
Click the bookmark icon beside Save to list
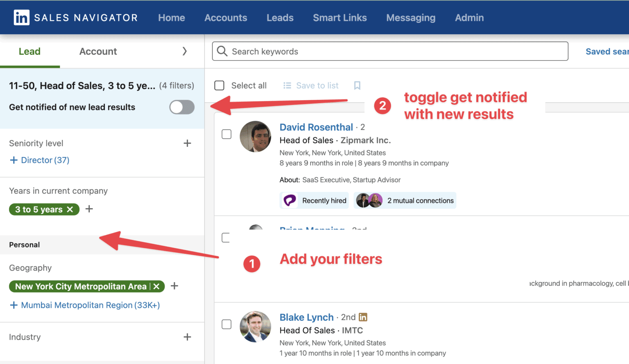pos(357,85)
